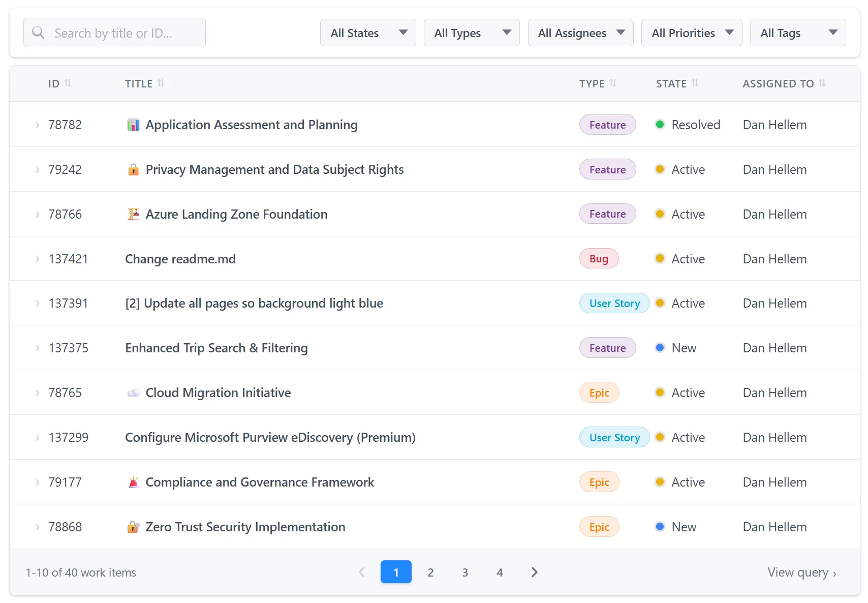Expand work item 137421 row
This screenshot has height=603, width=868.
[x=37, y=259]
